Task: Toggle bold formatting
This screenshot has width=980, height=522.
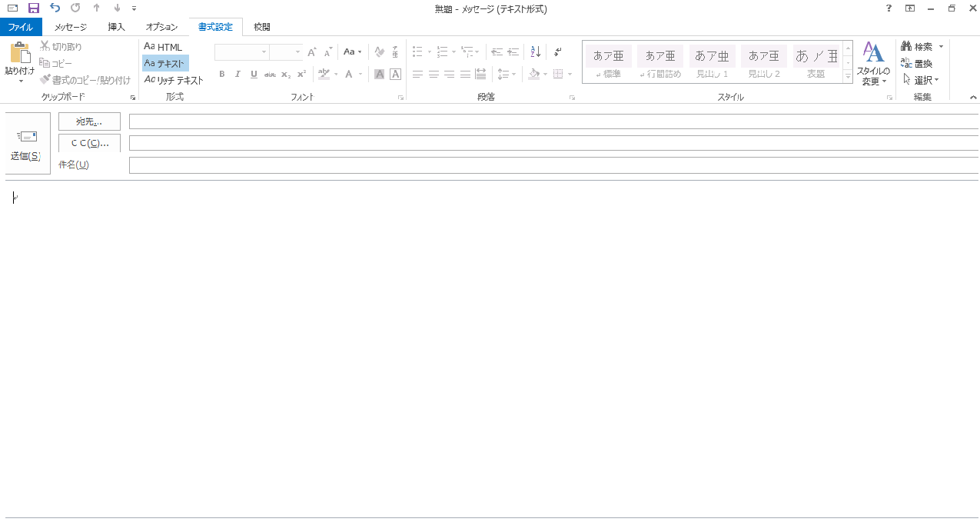Action: (x=222, y=75)
